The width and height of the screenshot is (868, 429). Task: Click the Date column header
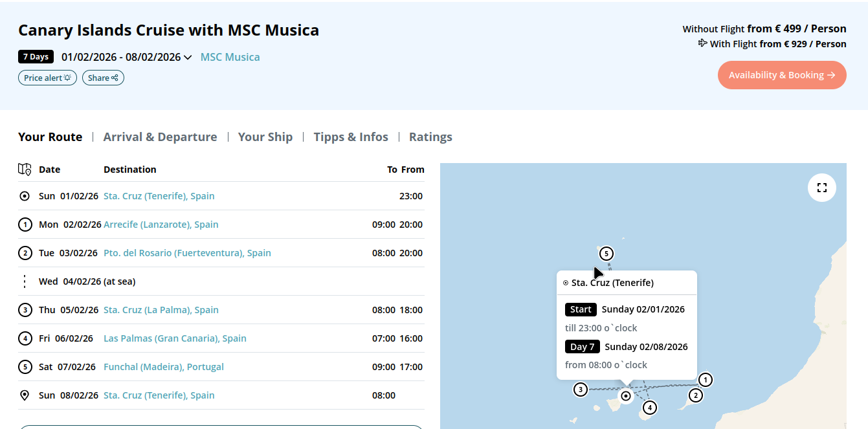click(x=49, y=170)
